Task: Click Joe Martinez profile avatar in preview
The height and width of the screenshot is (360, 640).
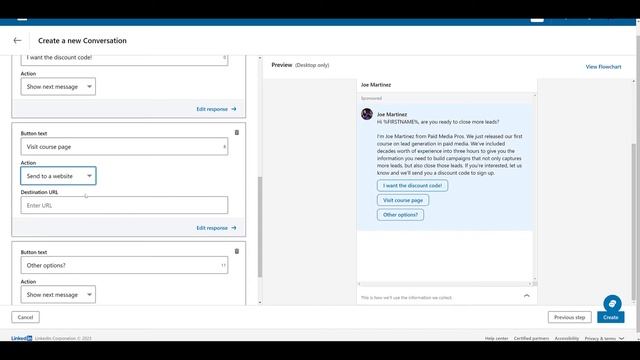Action: [x=367, y=114]
